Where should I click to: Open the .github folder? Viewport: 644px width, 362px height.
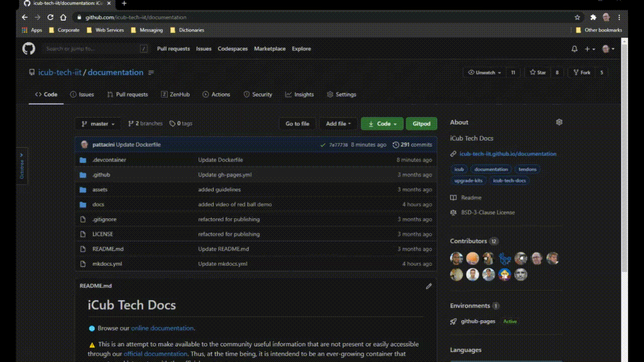(x=101, y=174)
